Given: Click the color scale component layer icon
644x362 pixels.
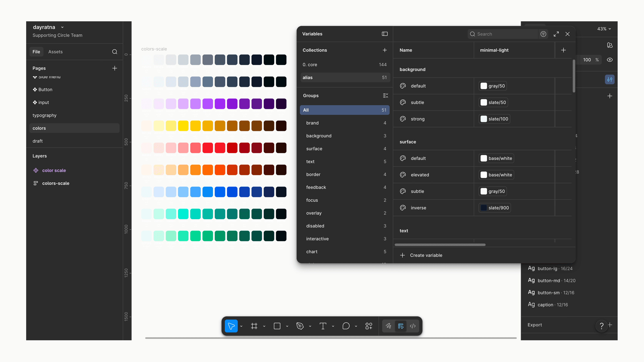Looking at the screenshot, I should [x=36, y=170].
